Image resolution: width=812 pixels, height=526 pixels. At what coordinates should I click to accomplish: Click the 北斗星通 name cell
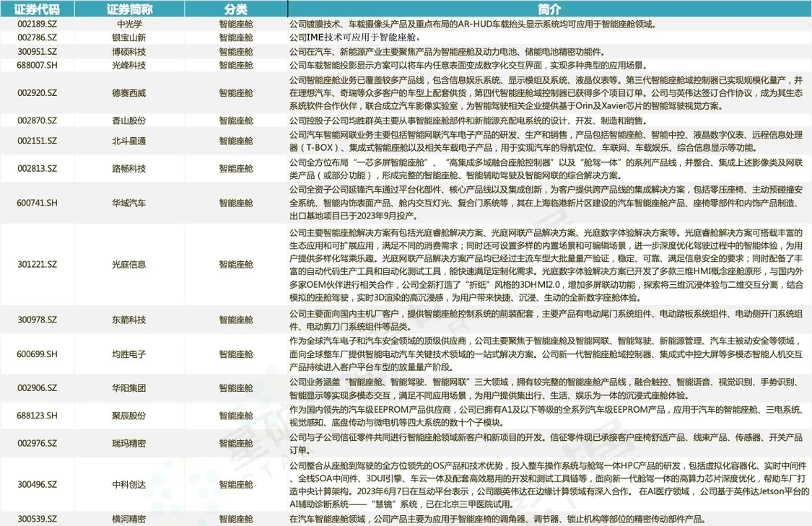[x=129, y=140]
